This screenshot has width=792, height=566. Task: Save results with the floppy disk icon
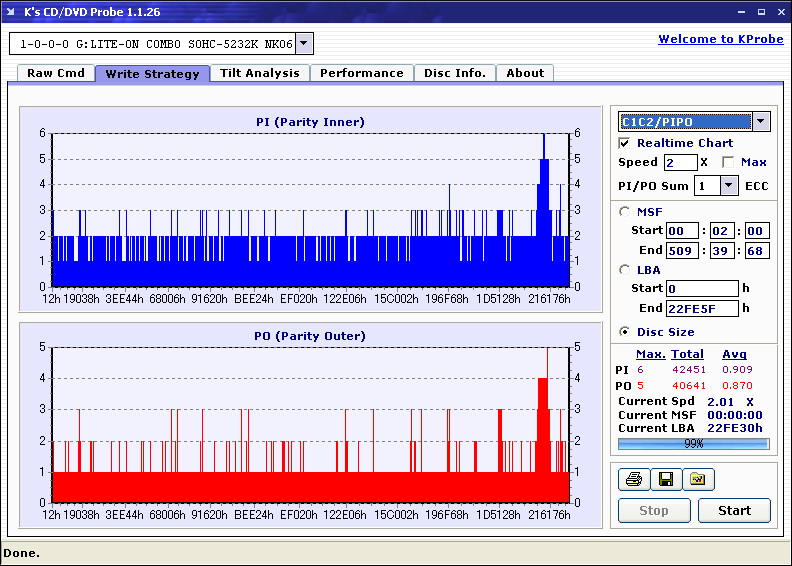click(x=666, y=479)
